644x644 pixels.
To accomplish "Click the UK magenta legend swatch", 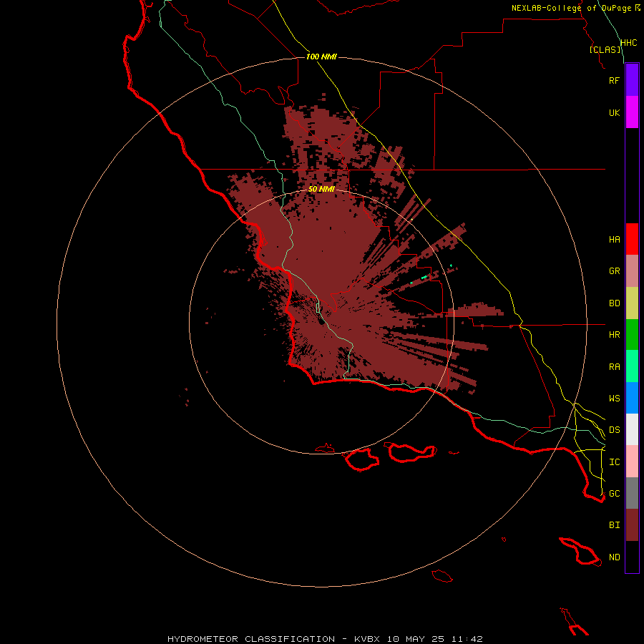I will [x=632, y=112].
